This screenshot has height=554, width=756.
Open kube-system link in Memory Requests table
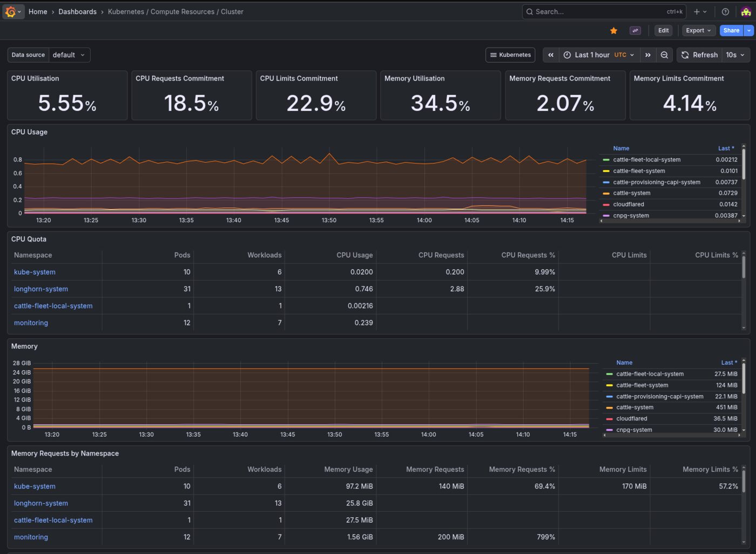35,486
